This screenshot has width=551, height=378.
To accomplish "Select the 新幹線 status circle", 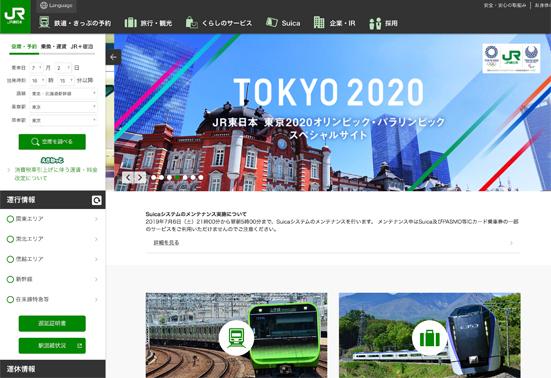I will coord(10,279).
